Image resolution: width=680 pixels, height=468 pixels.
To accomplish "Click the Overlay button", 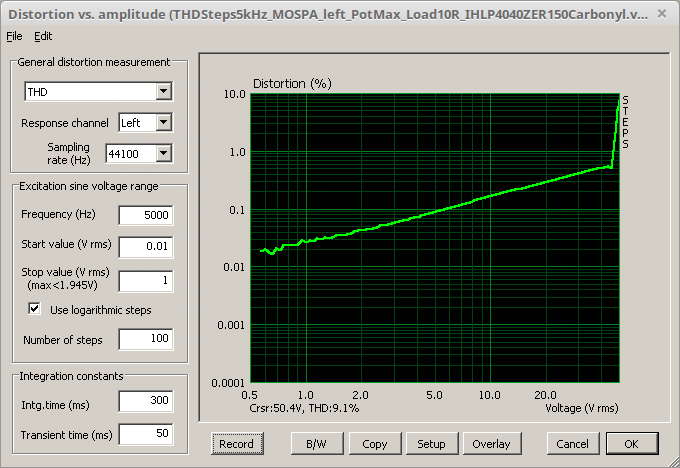I will click(x=490, y=443).
